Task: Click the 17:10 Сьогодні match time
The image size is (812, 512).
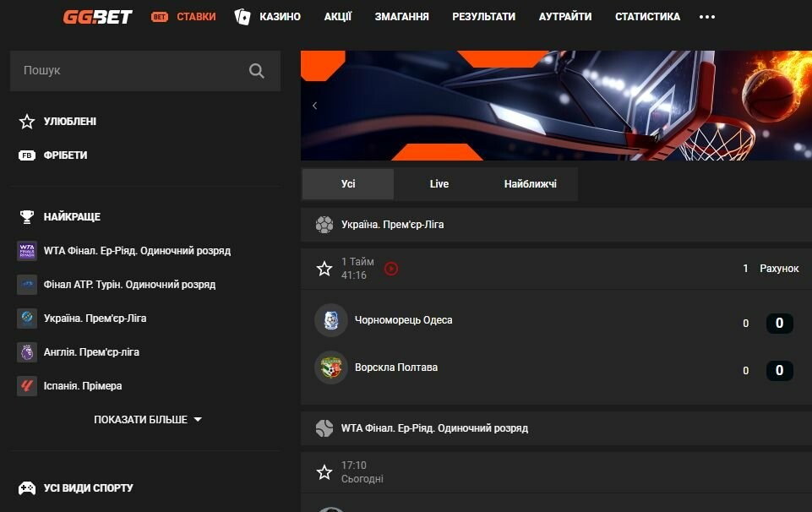Action: 362,472
